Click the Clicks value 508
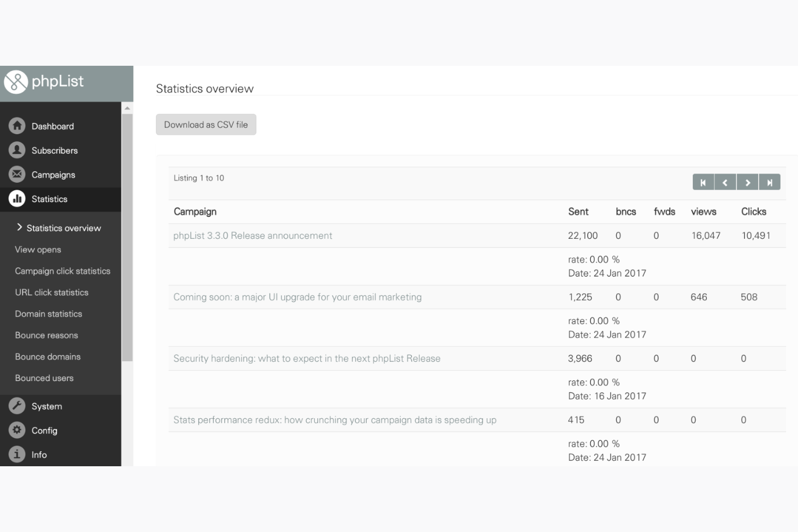This screenshot has width=798, height=532. coord(749,297)
